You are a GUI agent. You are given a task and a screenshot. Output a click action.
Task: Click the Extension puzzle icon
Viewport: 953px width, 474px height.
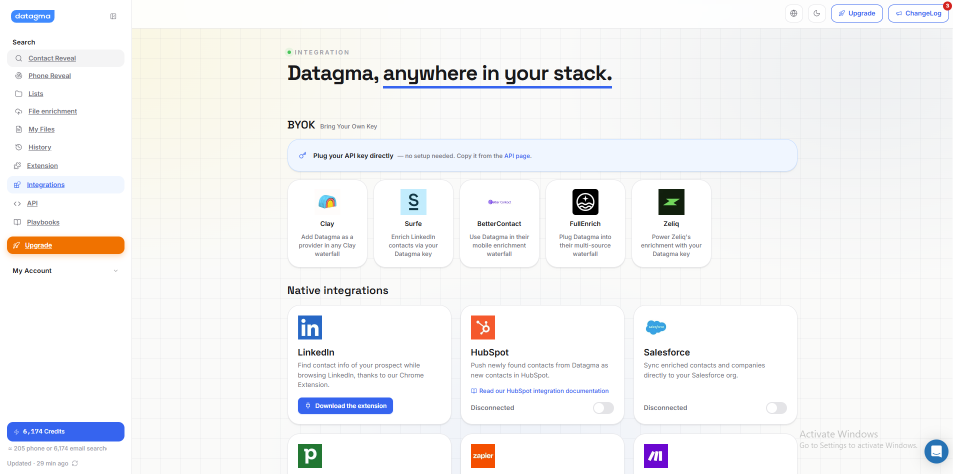[x=18, y=165]
